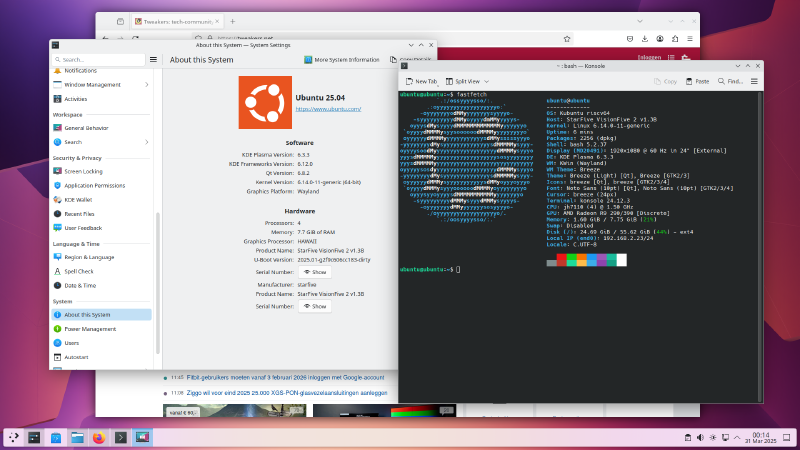Image resolution: width=800 pixels, height=450 pixels.
Task: Open the System Settings hamburger menu
Action: click(153, 60)
